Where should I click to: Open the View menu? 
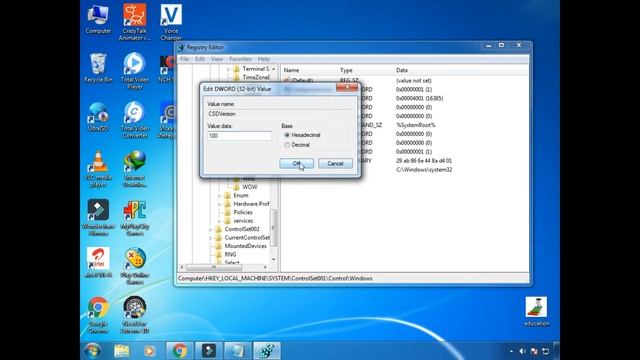pyautogui.click(x=217, y=59)
